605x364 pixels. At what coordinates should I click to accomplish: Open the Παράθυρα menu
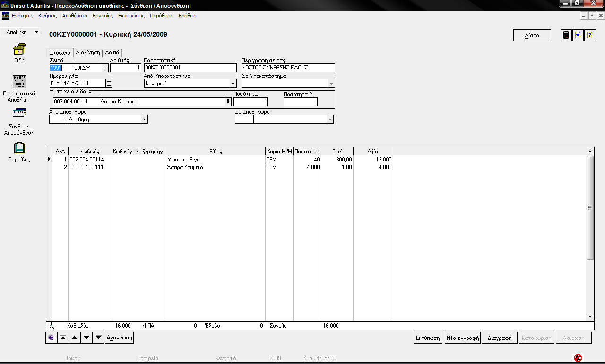(x=162, y=16)
